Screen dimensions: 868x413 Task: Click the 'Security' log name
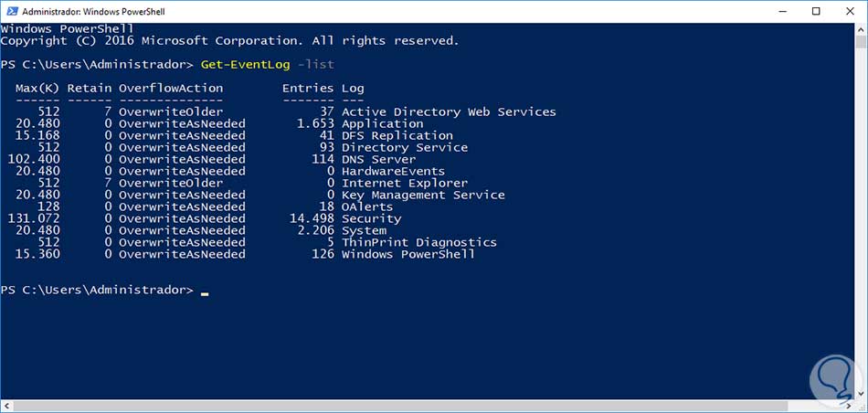(371, 219)
